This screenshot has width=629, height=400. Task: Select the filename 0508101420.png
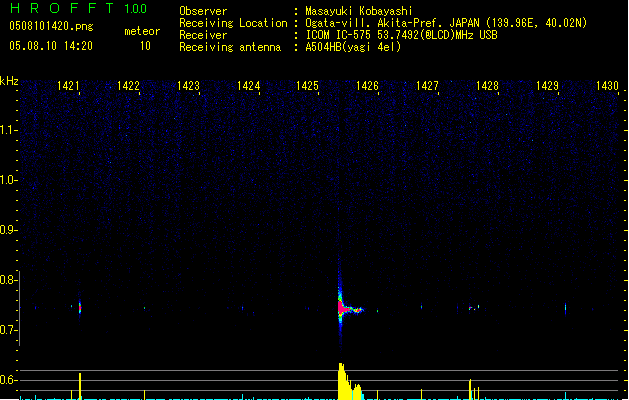pyautogui.click(x=51, y=26)
